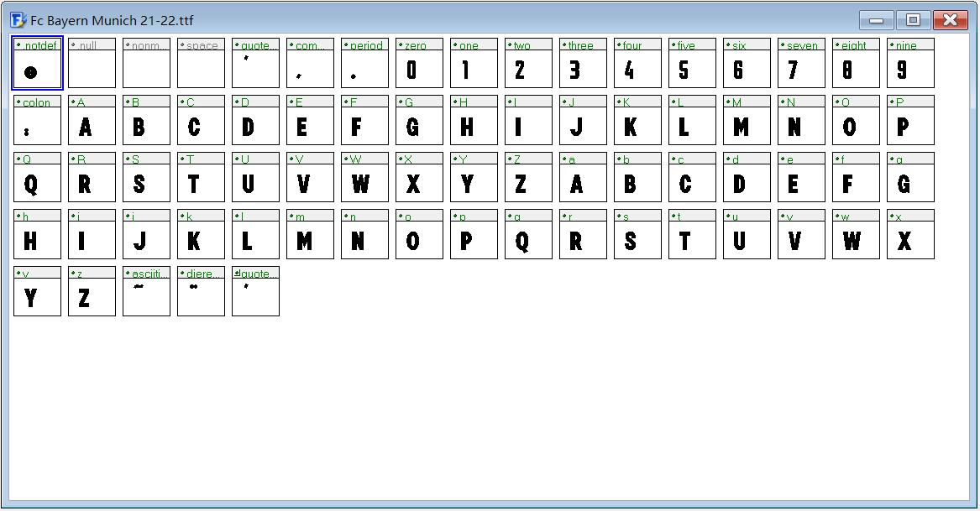Select the .notdef glyph cell

[38, 63]
